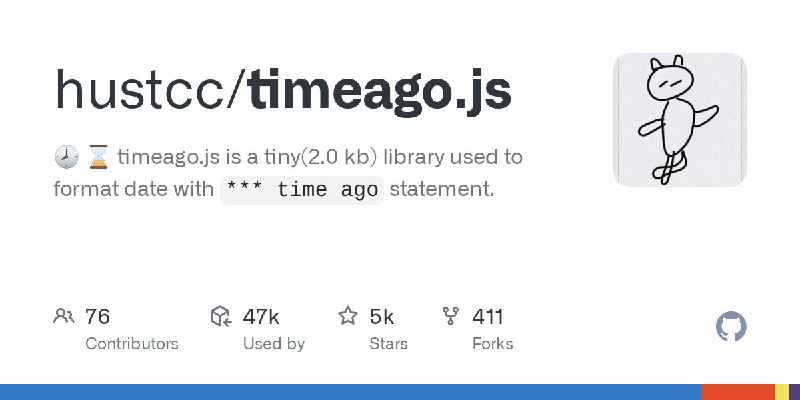800x400 pixels.
Task: Click the Stars label
Action: pos(388,344)
